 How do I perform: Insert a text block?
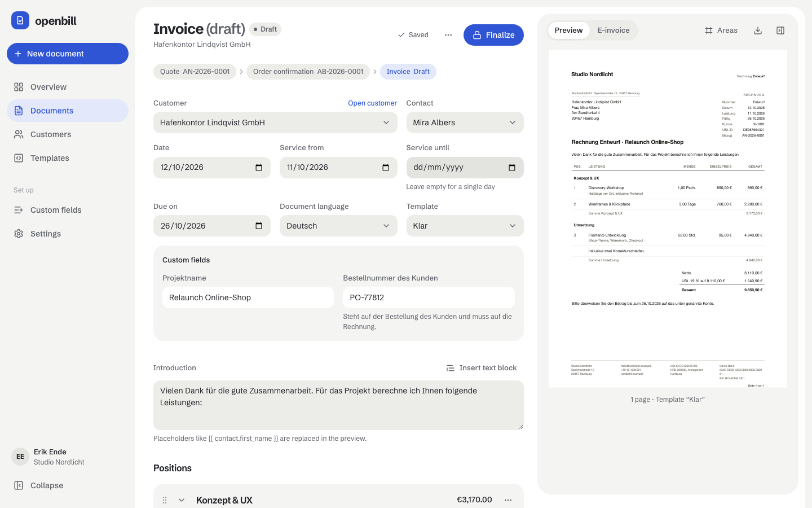[482, 368]
